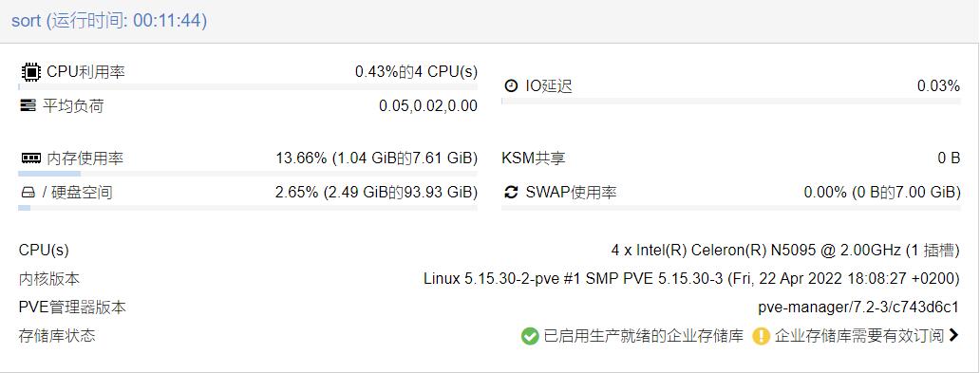Click the CPU utilization progress bar
Image resolution: width=980 pixels, height=373 pixels.
(248, 87)
